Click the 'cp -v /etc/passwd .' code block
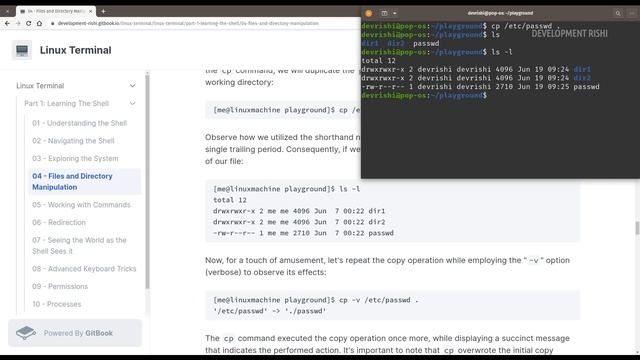Screen dimensions: 640x360 coord(392,305)
